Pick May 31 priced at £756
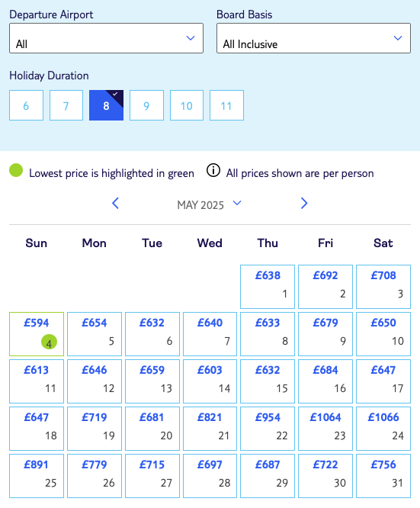The image size is (420, 508). click(383, 476)
